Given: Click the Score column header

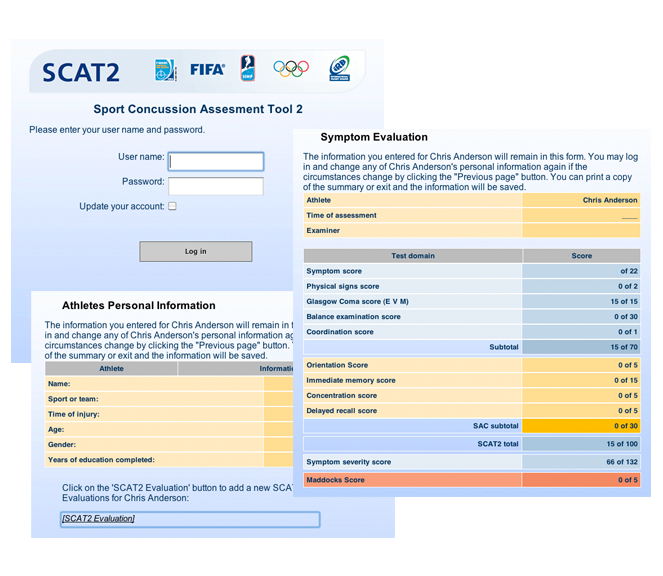Looking at the screenshot, I should click(581, 256).
